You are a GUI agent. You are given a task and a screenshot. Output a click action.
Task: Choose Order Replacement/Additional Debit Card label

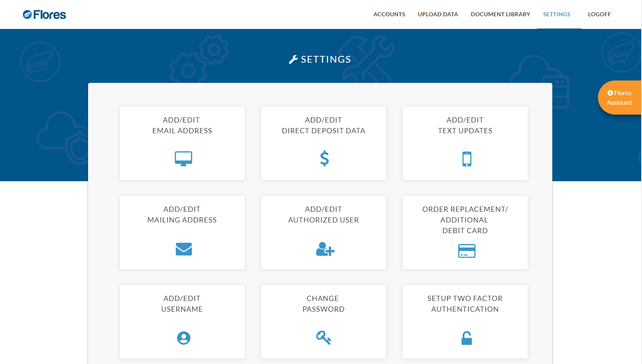(465, 220)
